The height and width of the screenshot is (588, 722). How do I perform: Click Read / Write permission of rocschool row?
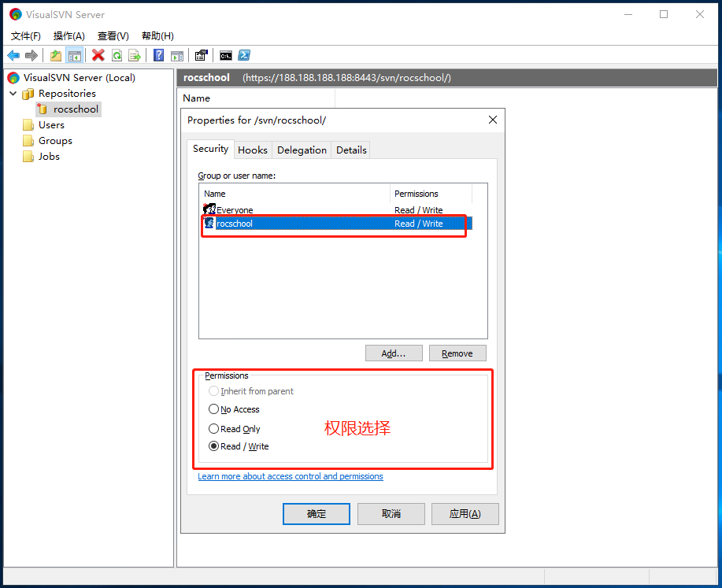point(419,224)
